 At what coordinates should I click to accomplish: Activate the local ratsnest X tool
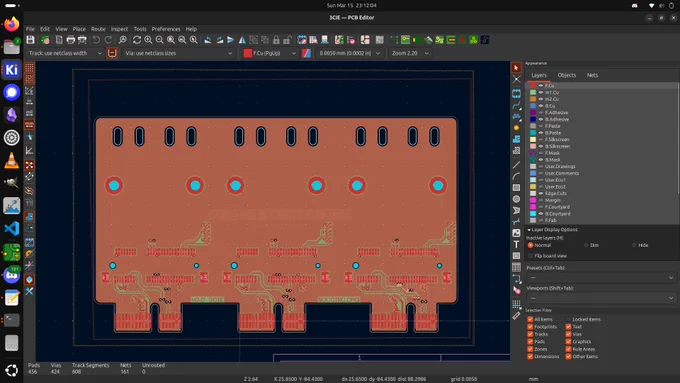click(516, 79)
